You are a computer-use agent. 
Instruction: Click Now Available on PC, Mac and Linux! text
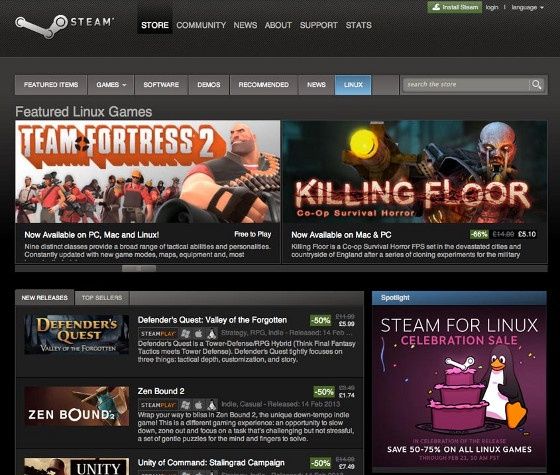92,235
